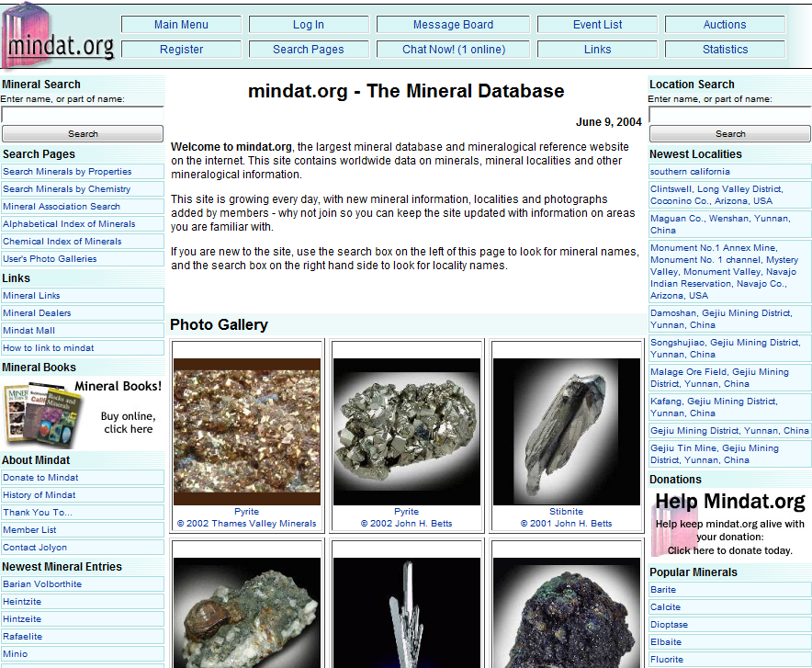
Task: Go to the Message Board
Action: click(x=453, y=25)
